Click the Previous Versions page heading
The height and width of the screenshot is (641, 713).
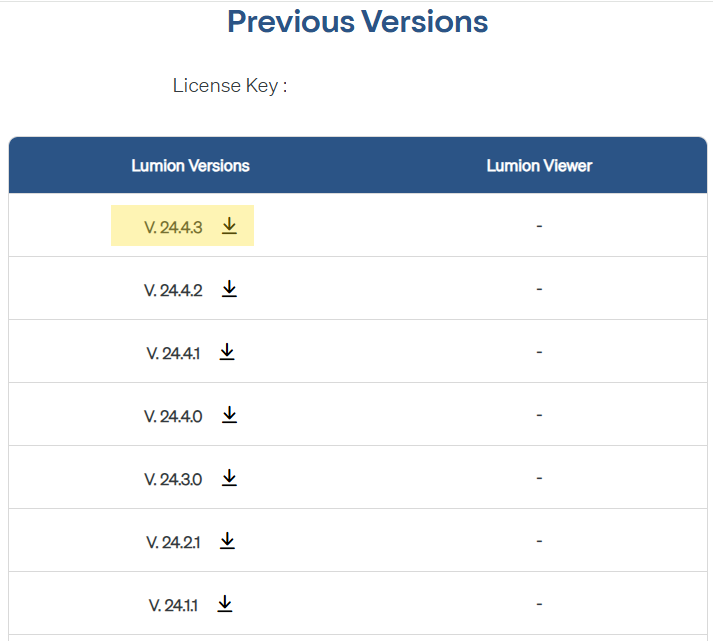[357, 21]
